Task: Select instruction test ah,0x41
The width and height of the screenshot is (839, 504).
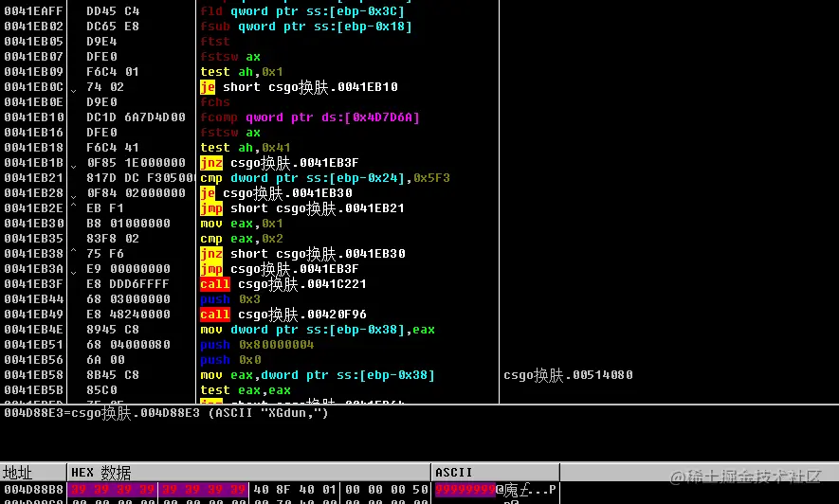Action: [246, 147]
